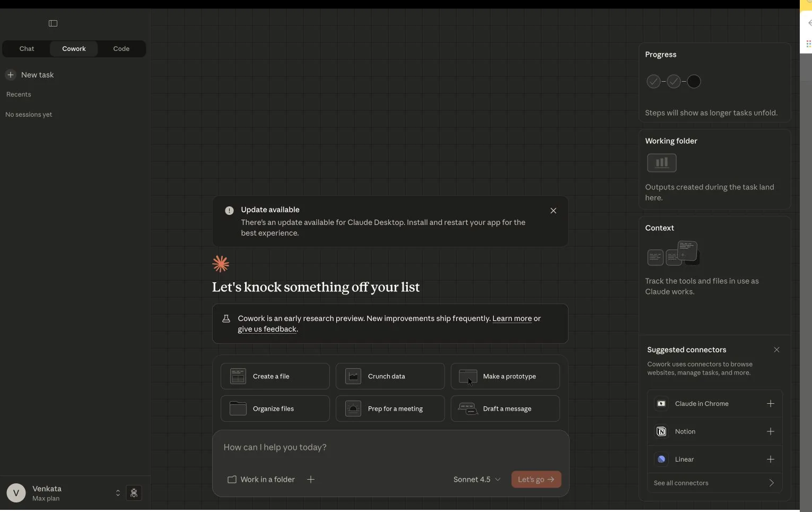Choose Work in a folder

261,480
